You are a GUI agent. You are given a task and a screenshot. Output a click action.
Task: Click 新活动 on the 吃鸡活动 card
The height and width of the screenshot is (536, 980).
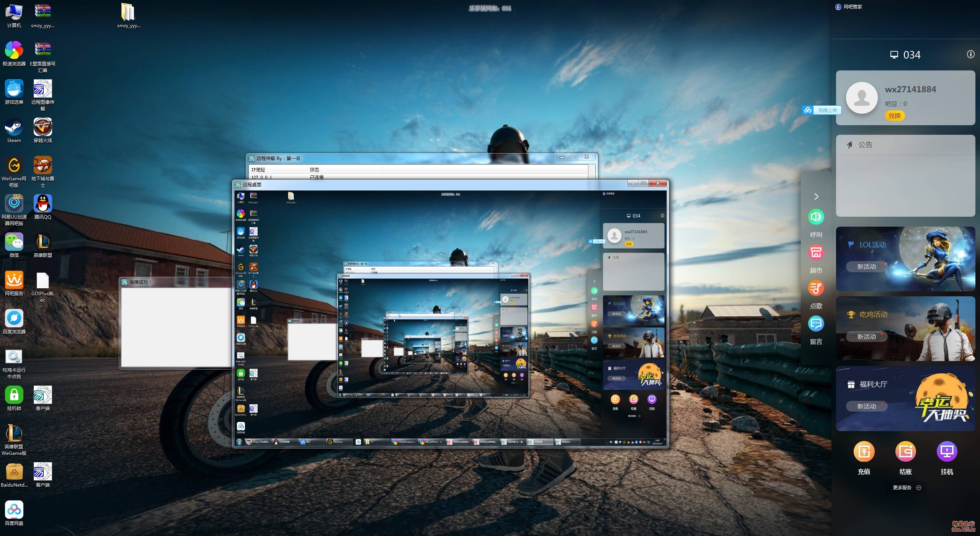click(867, 337)
